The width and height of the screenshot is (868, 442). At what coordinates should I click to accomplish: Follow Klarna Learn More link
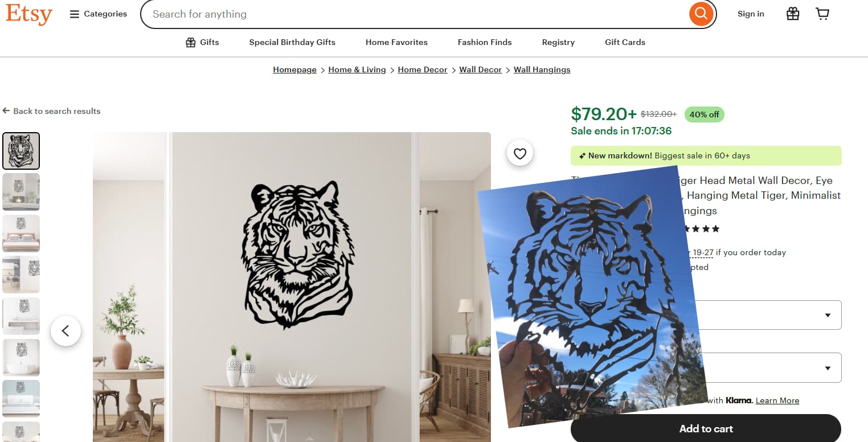pos(777,400)
